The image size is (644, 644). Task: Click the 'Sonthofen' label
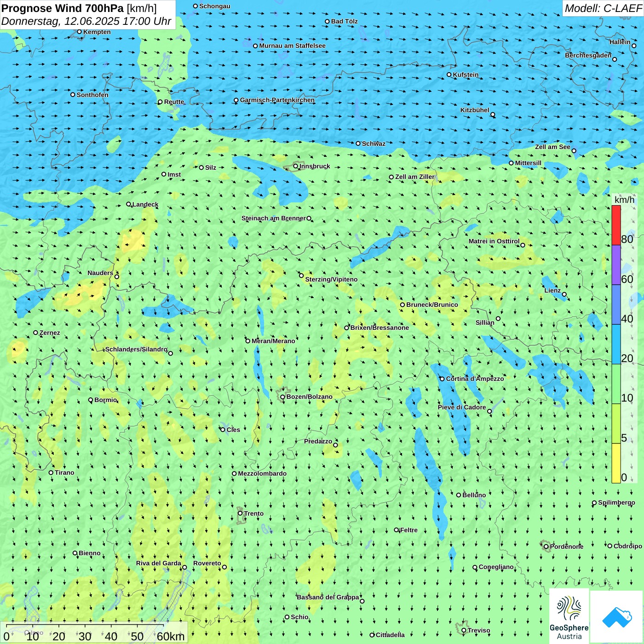point(92,95)
